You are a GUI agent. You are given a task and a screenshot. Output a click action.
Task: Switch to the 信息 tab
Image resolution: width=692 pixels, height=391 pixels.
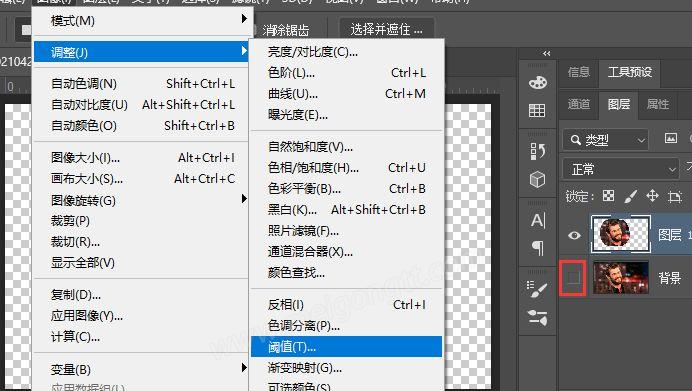point(579,72)
